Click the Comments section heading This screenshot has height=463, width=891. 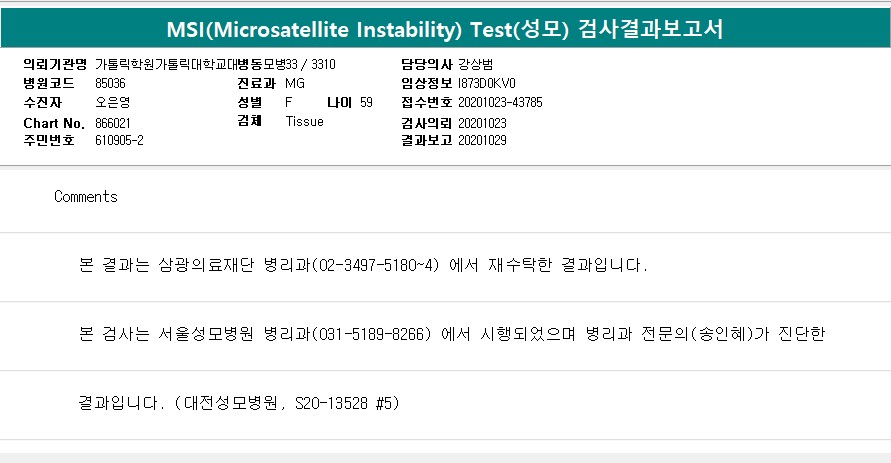[86, 197]
